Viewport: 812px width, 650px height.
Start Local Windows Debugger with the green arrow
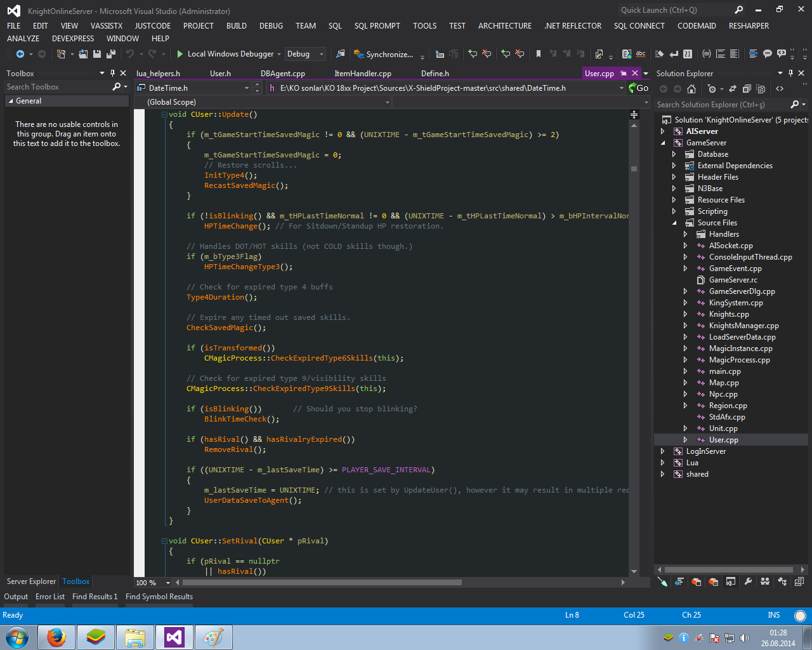(180, 54)
